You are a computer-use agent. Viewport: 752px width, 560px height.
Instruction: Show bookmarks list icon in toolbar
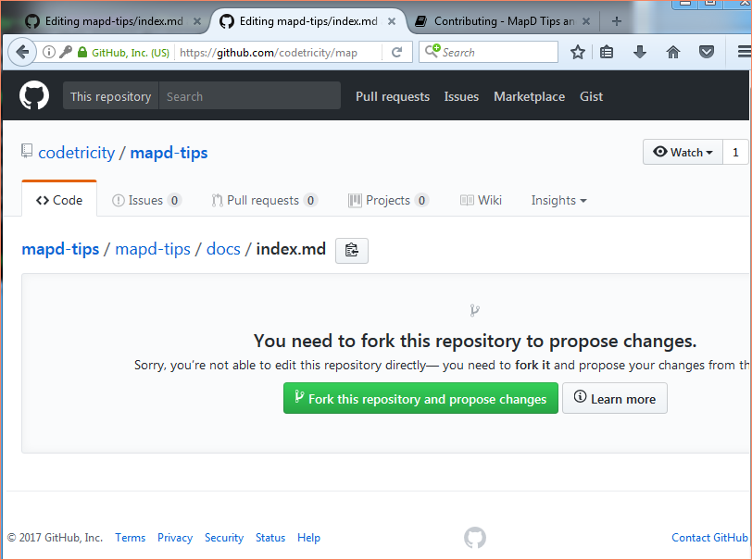607,52
